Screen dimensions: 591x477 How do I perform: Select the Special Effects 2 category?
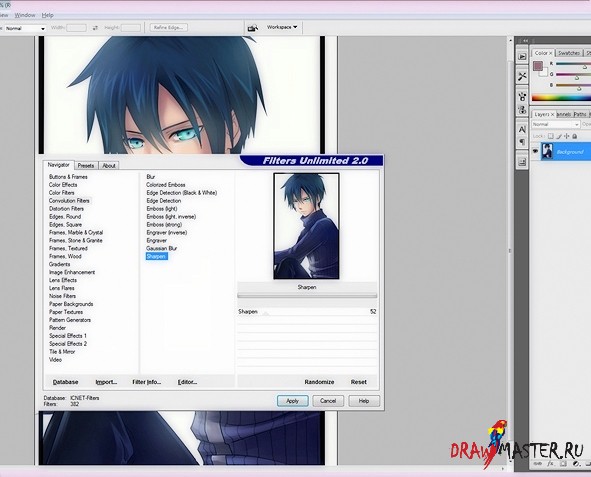pyautogui.click(x=68, y=344)
